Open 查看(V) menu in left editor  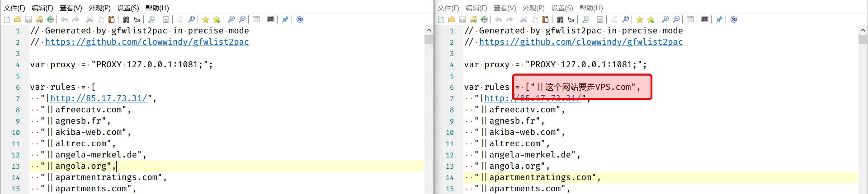[71, 8]
